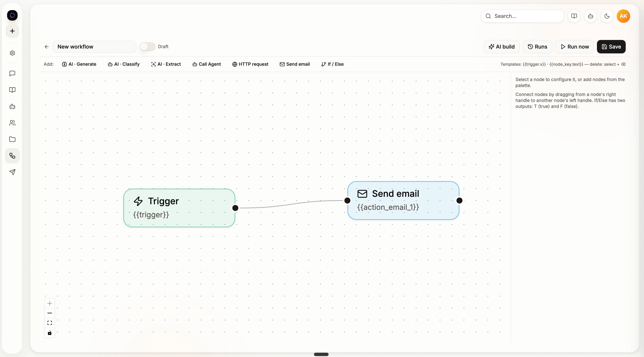The image size is (644, 357).
Task: Open the users icon in sidebar
Action: coord(12,123)
